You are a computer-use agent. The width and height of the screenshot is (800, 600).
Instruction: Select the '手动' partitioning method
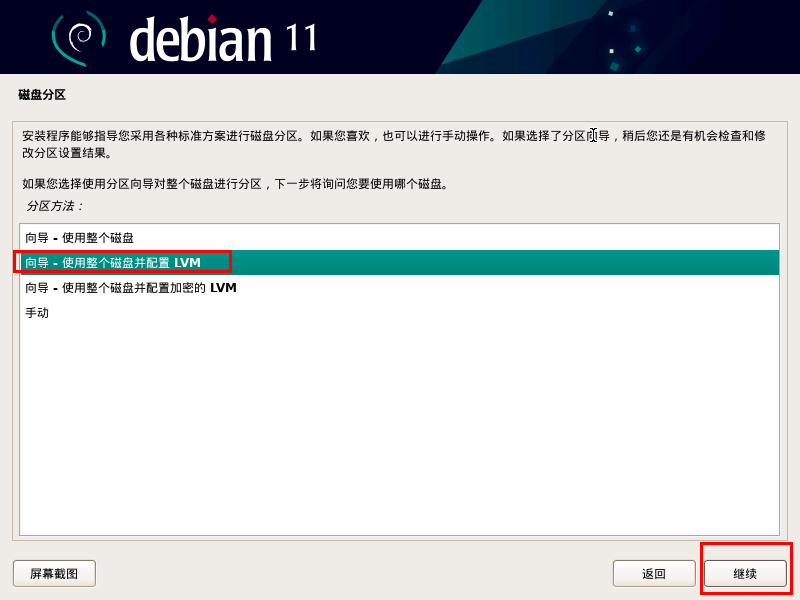[399, 313]
